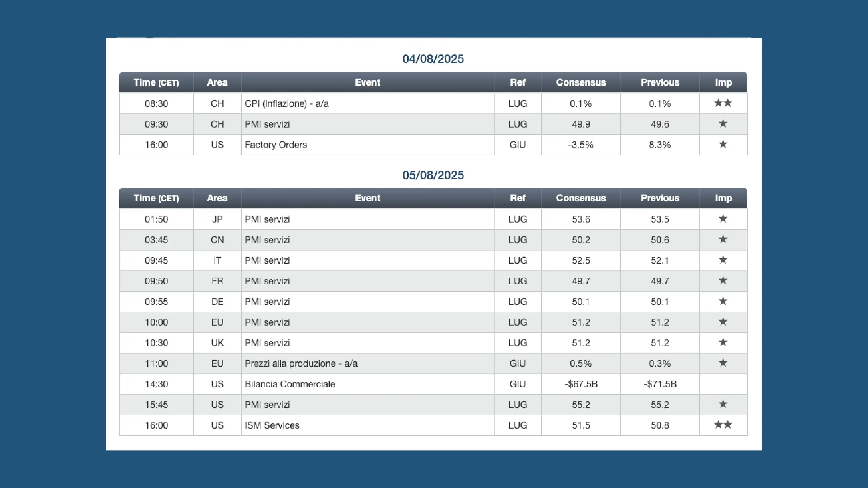
Task: Click the two-star rating for CPI Inflazione
Action: (723, 103)
